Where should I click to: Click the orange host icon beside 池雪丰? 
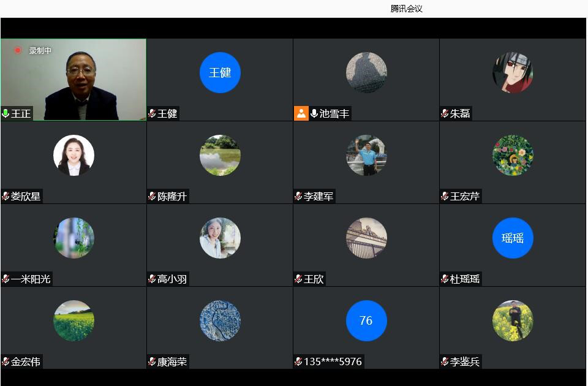(301, 113)
